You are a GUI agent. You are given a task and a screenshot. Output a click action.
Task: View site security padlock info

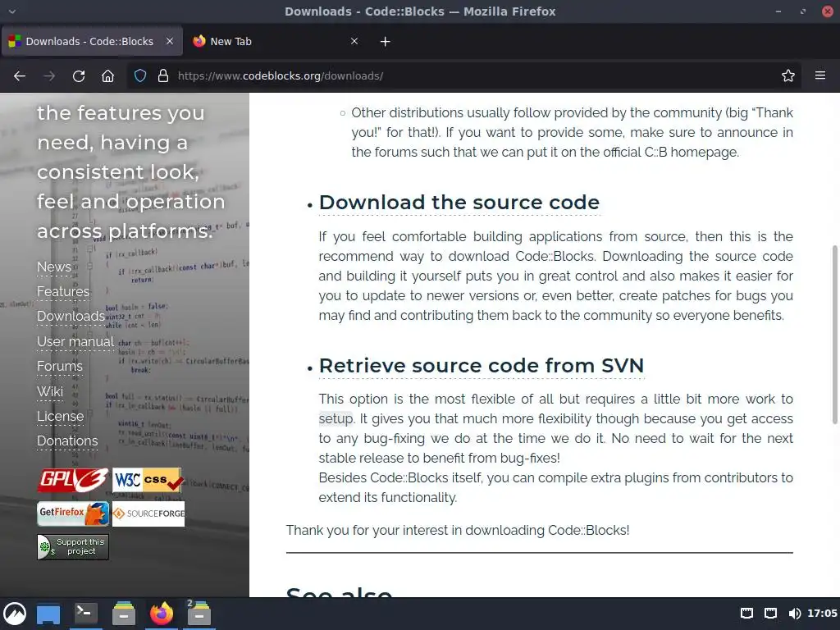pyautogui.click(x=163, y=76)
